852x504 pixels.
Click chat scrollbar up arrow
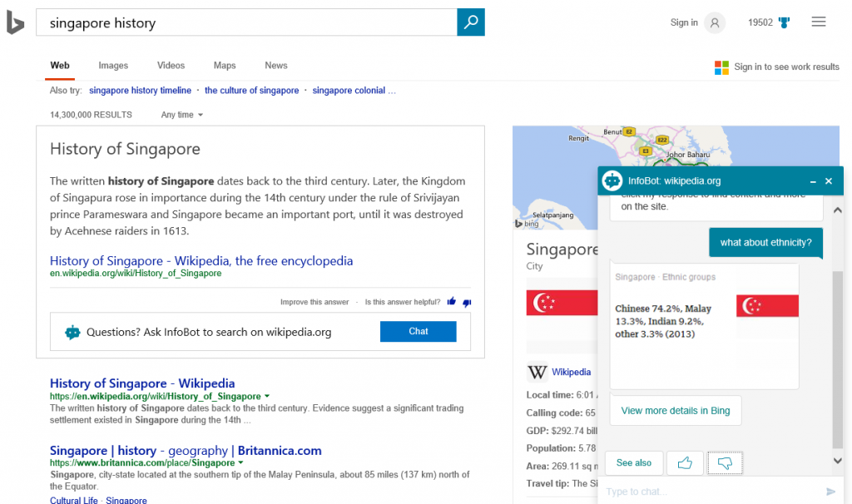837,210
